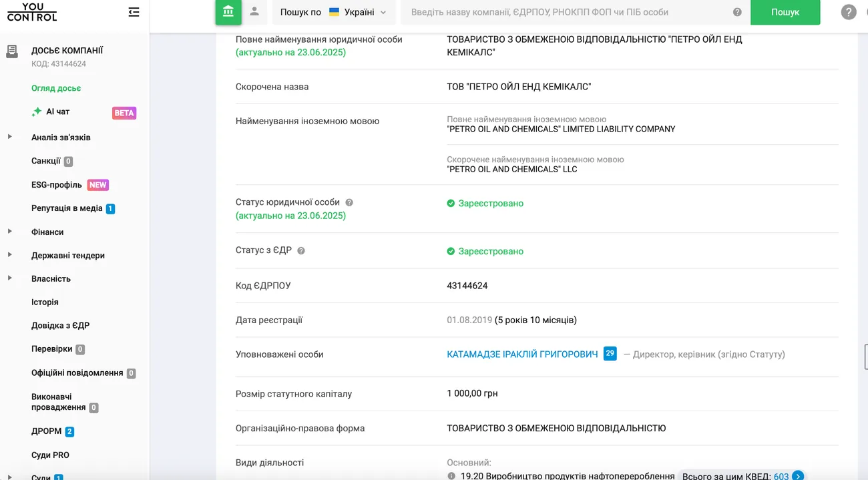The height and width of the screenshot is (480, 868).
Task: Click the YouControl logo
Action: click(x=32, y=12)
